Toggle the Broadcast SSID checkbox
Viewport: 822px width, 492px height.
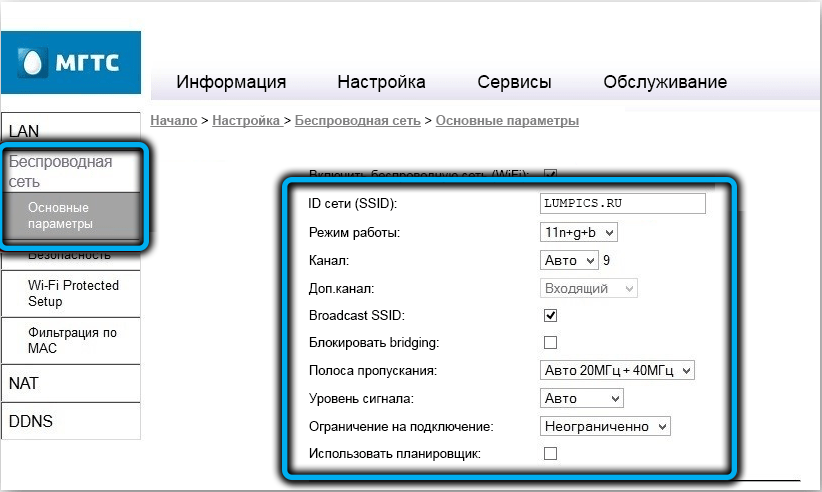550,316
